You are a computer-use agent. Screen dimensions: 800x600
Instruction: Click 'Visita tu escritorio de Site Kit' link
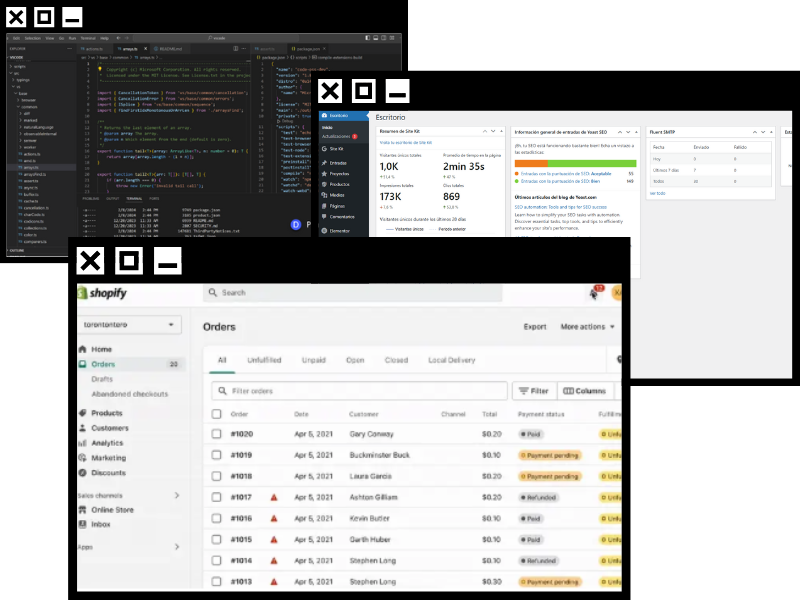[x=406, y=143]
